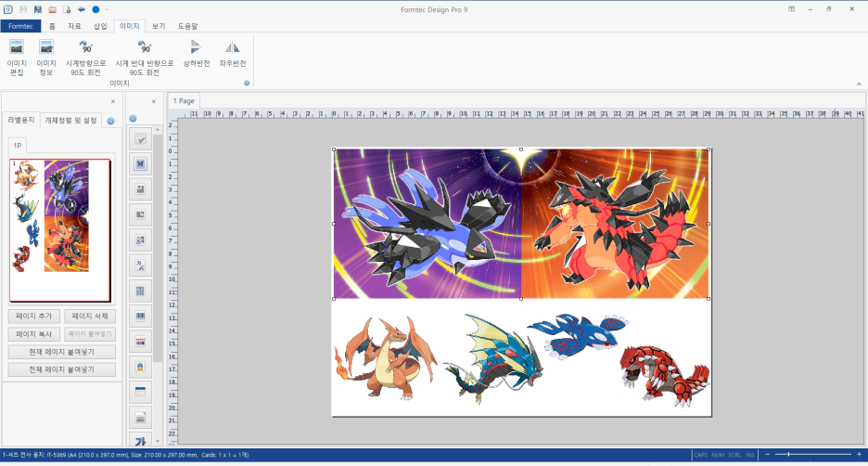
Task: Click the blue back arrow in quick access
Action: [x=82, y=9]
